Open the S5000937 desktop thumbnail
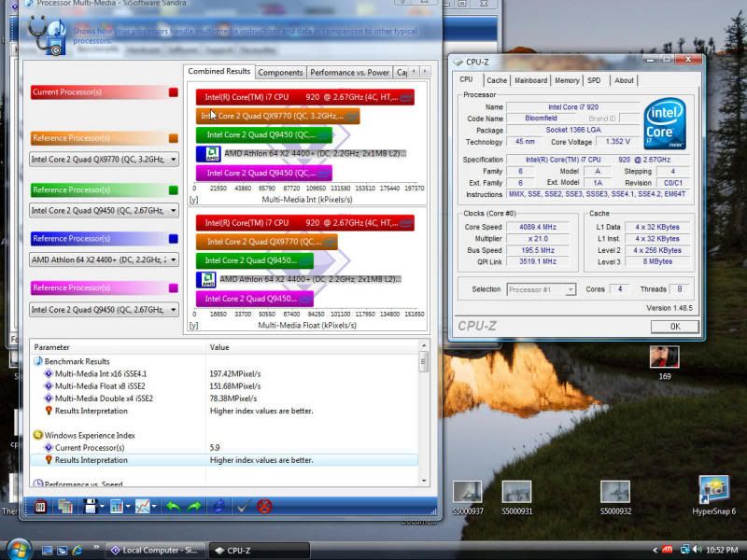 pyautogui.click(x=468, y=497)
